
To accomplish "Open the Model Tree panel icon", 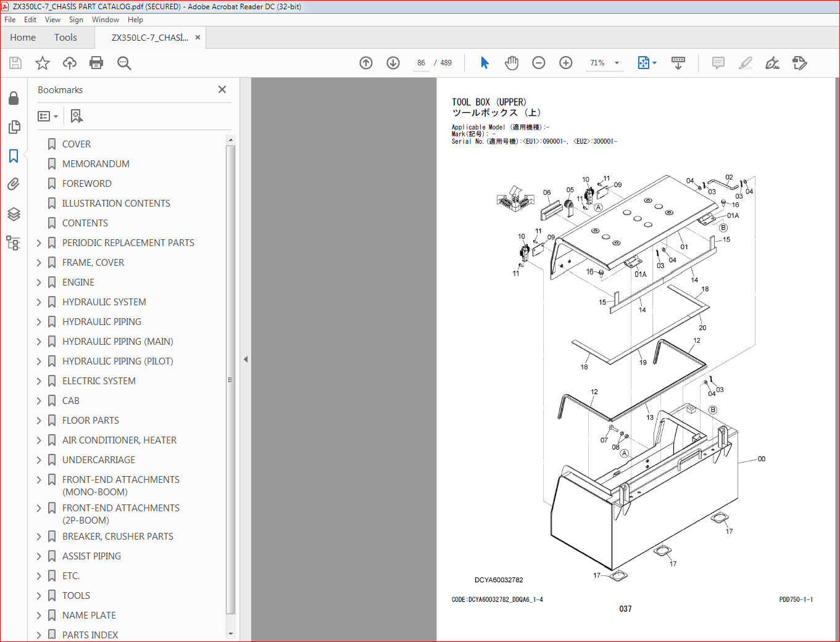I will click(14, 242).
